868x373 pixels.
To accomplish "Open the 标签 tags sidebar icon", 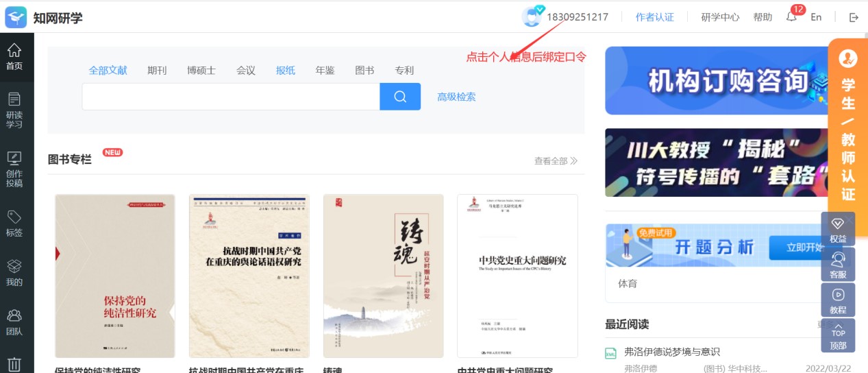I will (x=14, y=224).
